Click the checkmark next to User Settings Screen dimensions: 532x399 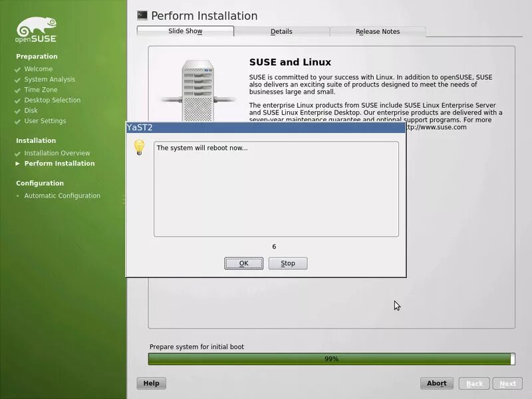click(x=18, y=122)
